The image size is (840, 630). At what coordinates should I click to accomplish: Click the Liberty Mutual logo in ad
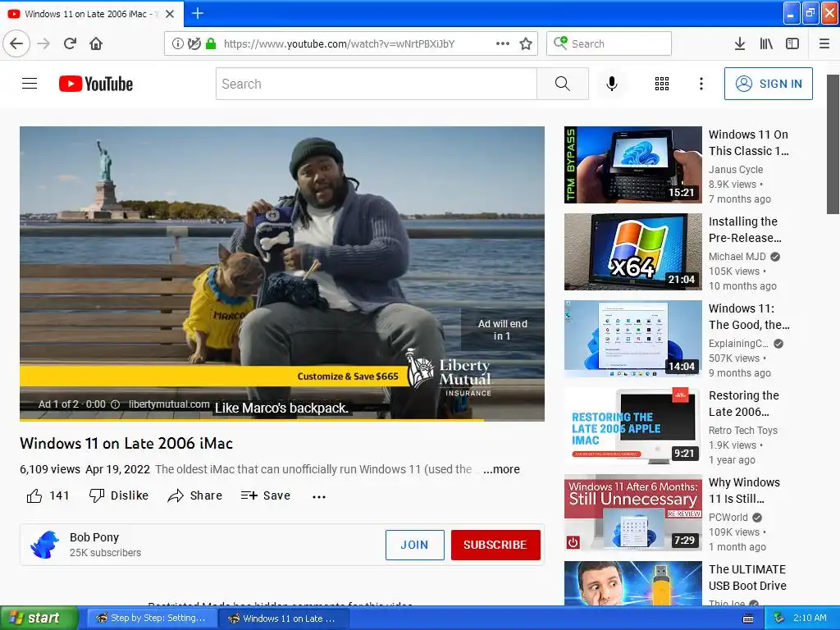[449, 373]
